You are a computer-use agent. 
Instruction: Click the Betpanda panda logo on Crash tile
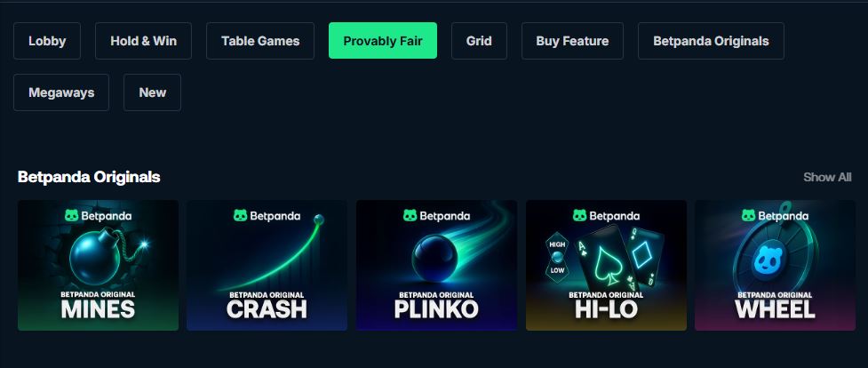pyautogui.click(x=240, y=216)
